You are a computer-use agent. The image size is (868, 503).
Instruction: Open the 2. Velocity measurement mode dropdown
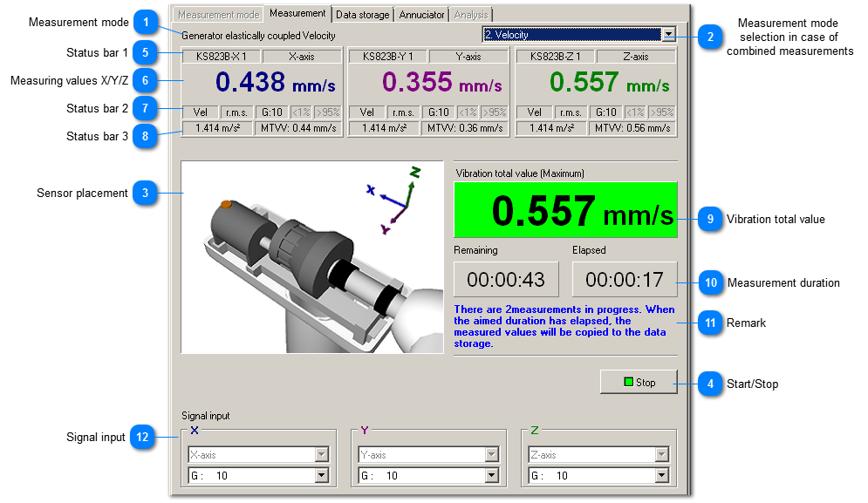click(x=669, y=33)
